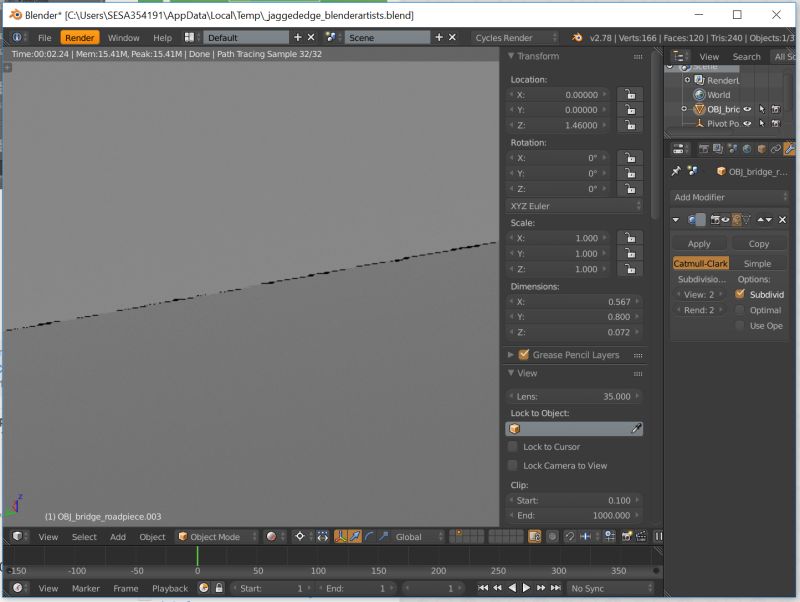This screenshot has height=602, width=800.
Task: Select the Object properties cube tab
Action: click(x=762, y=148)
